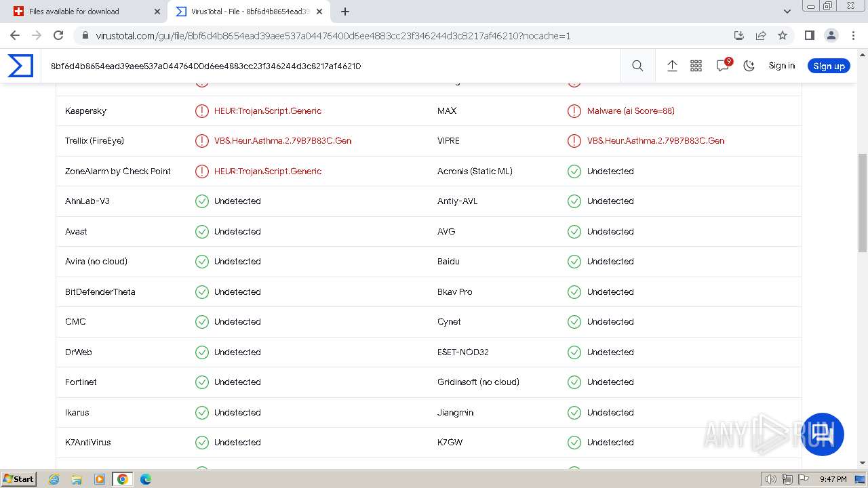Open File Explorer from taskbar
Image resolution: width=868 pixels, height=488 pixels.
77,479
